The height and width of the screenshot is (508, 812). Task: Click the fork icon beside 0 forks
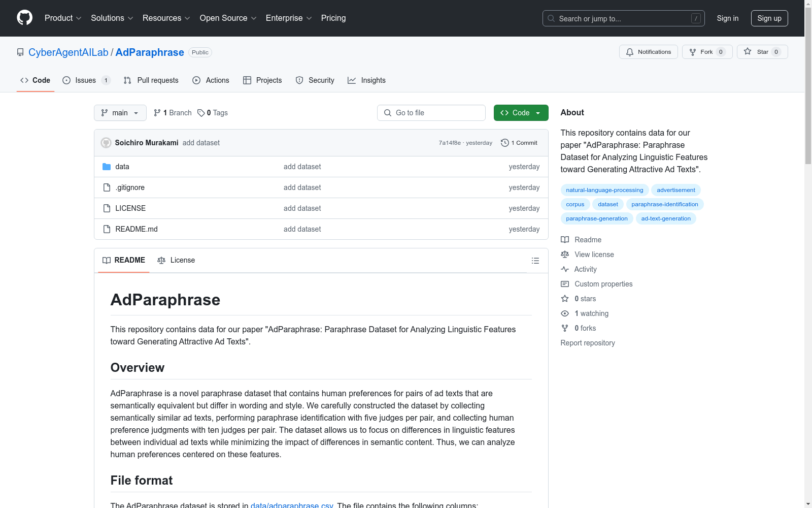(565, 328)
